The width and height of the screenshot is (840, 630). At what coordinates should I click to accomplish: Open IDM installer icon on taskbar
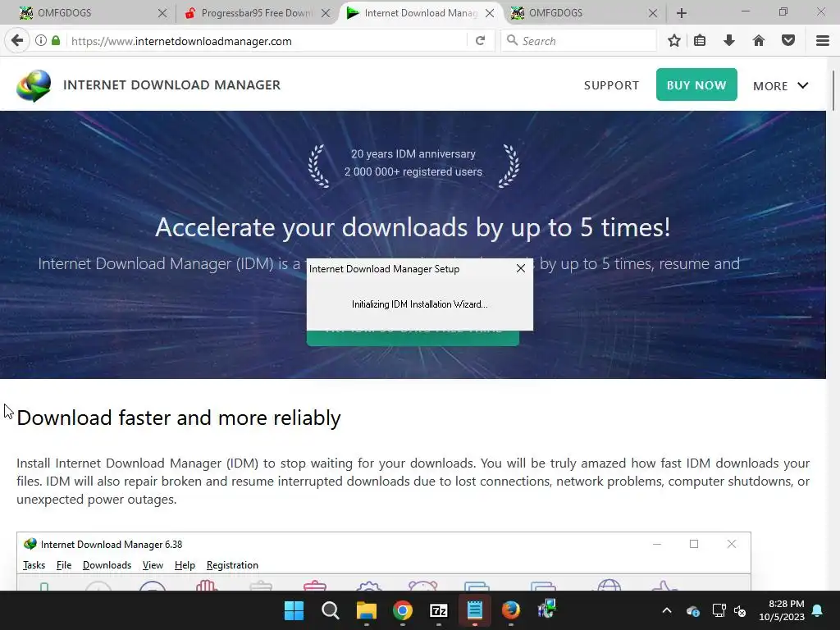click(547, 609)
